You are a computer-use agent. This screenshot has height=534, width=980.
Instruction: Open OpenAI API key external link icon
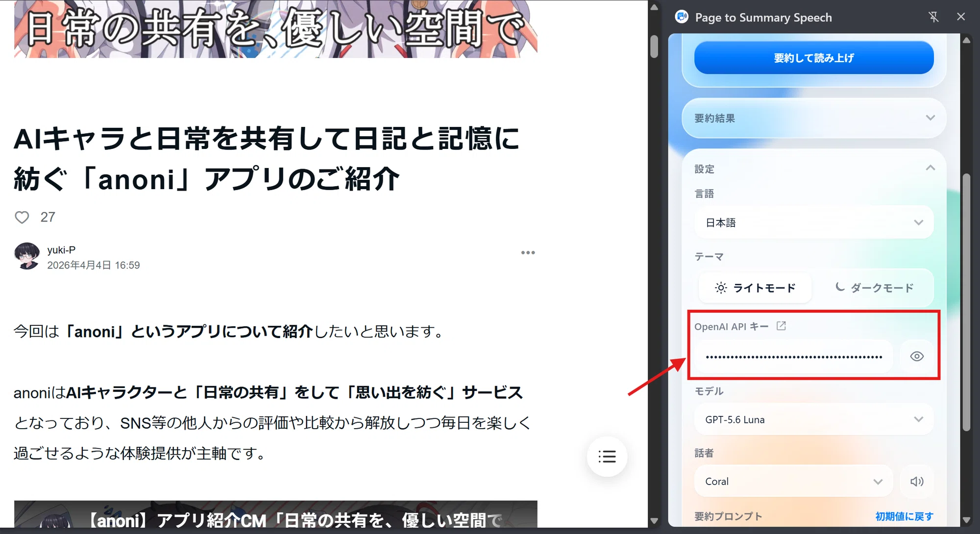click(781, 326)
